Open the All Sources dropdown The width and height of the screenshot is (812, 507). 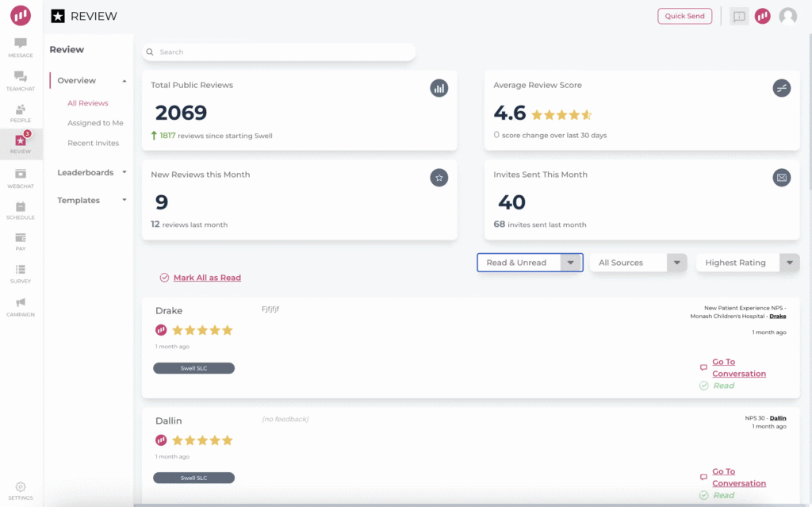click(x=638, y=263)
